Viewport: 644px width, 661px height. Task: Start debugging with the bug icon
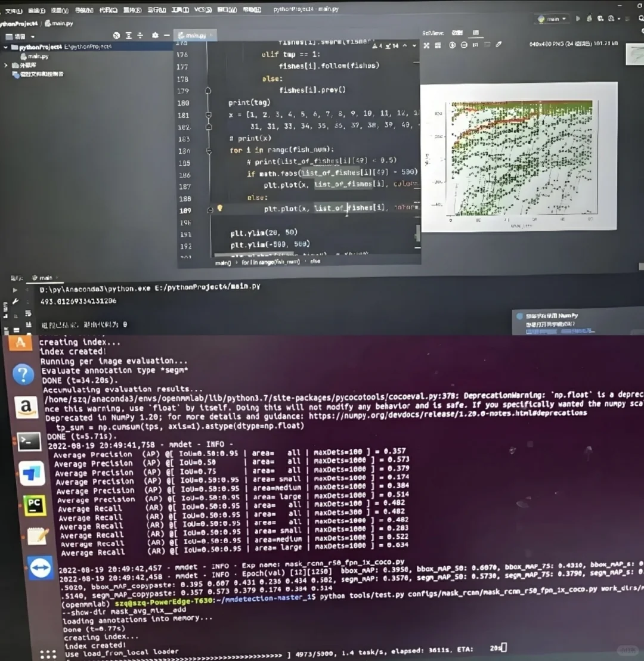pos(589,18)
